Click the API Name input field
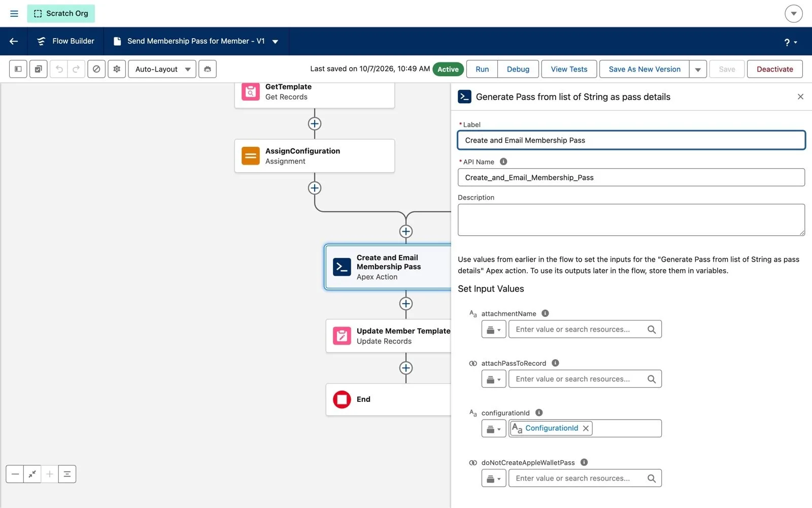The height and width of the screenshot is (508, 812). click(x=631, y=177)
